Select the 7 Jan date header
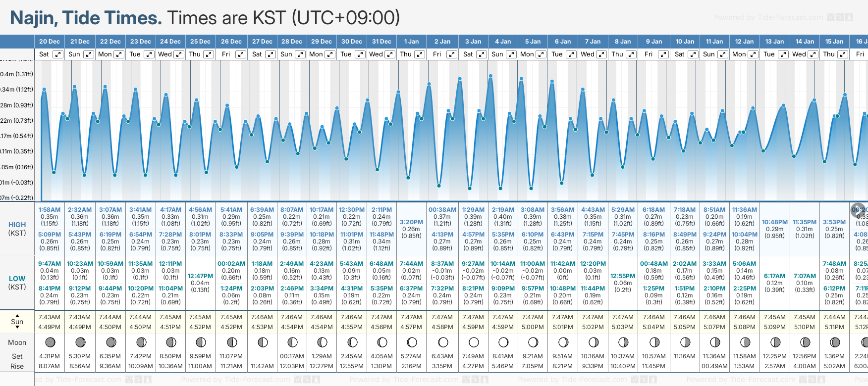The image size is (868, 386). (x=593, y=42)
